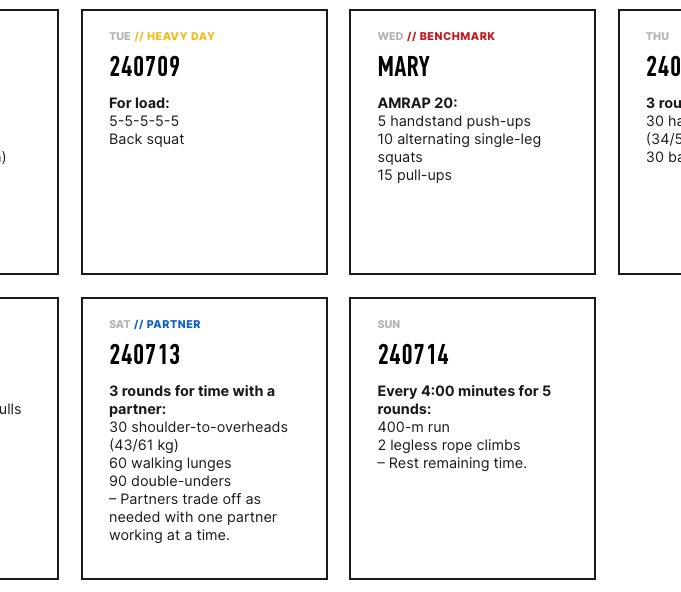Click the TUE day label

tap(119, 36)
